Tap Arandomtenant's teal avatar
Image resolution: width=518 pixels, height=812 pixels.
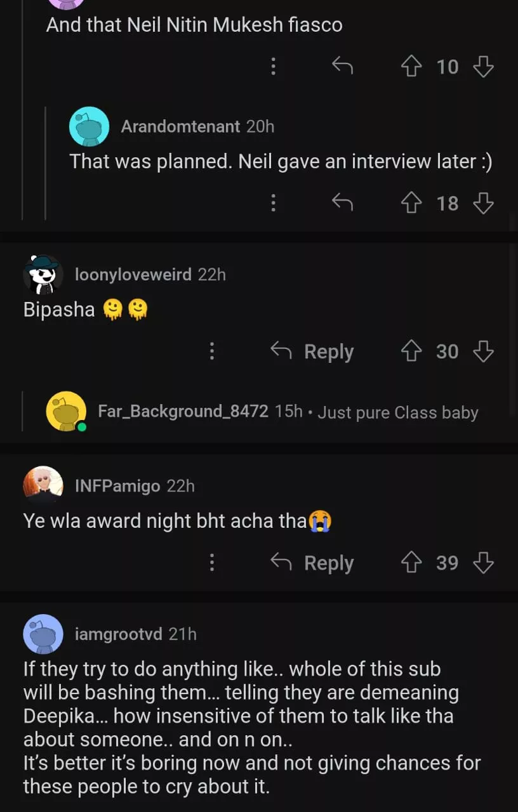(89, 126)
